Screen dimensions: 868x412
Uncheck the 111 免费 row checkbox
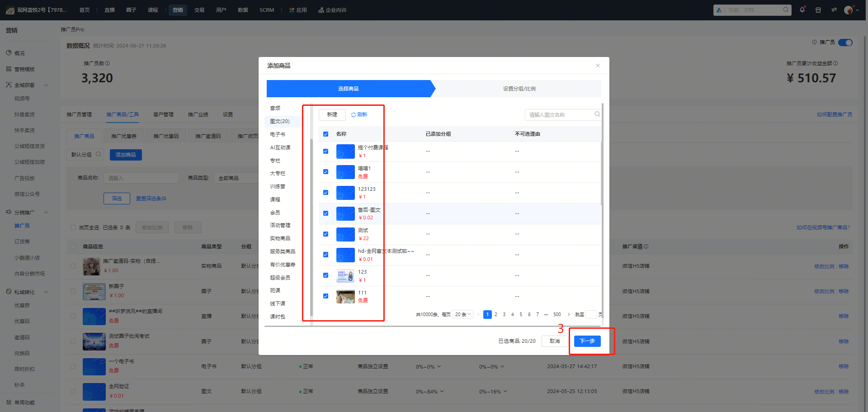pyautogui.click(x=325, y=296)
